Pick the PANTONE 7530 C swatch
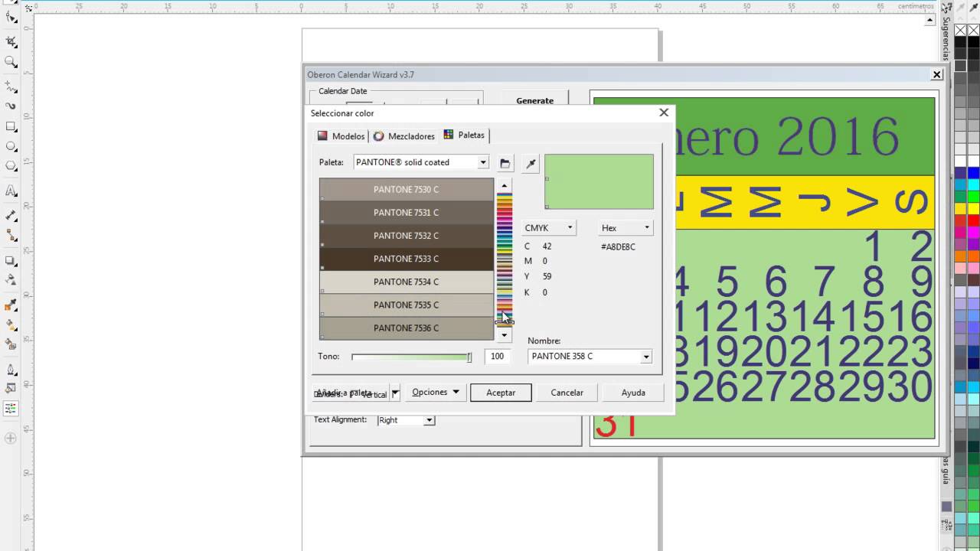The image size is (980, 551). coord(407,190)
